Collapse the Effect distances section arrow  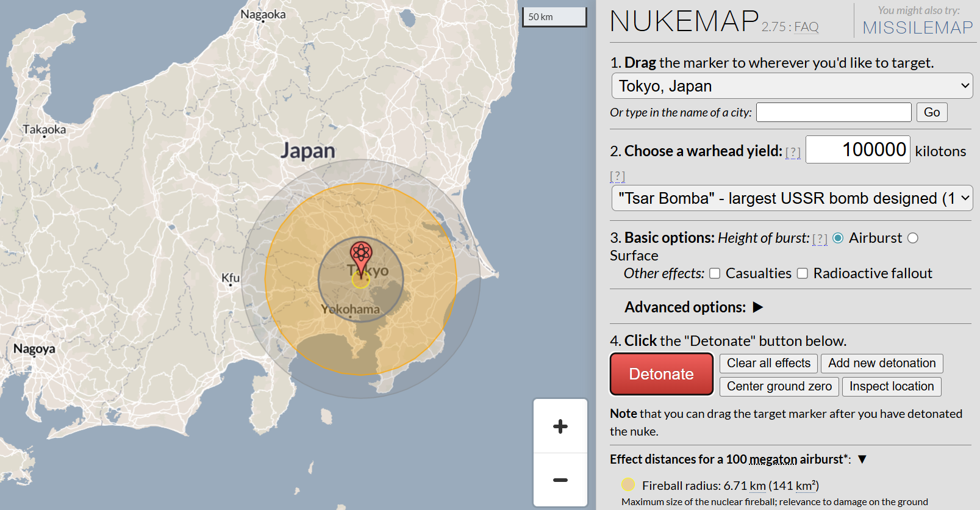tap(862, 459)
